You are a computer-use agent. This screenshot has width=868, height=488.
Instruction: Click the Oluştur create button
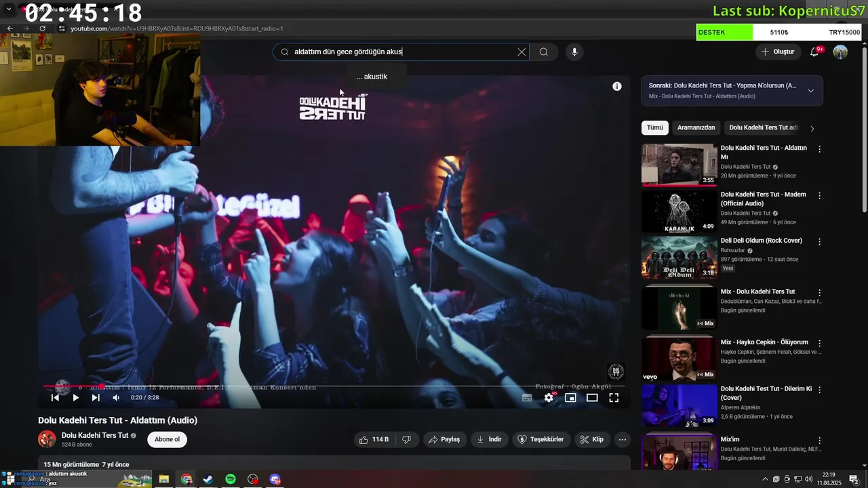[778, 52]
